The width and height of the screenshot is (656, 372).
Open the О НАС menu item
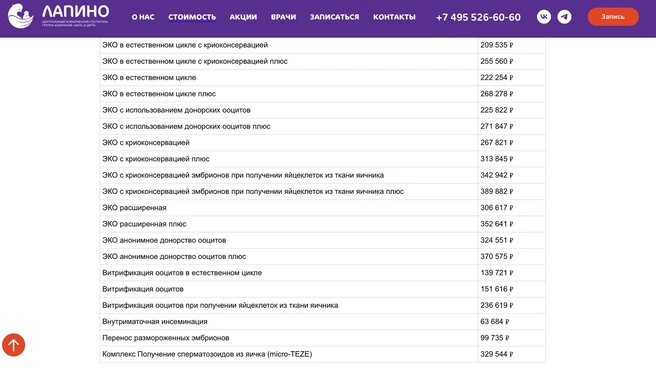pos(143,17)
